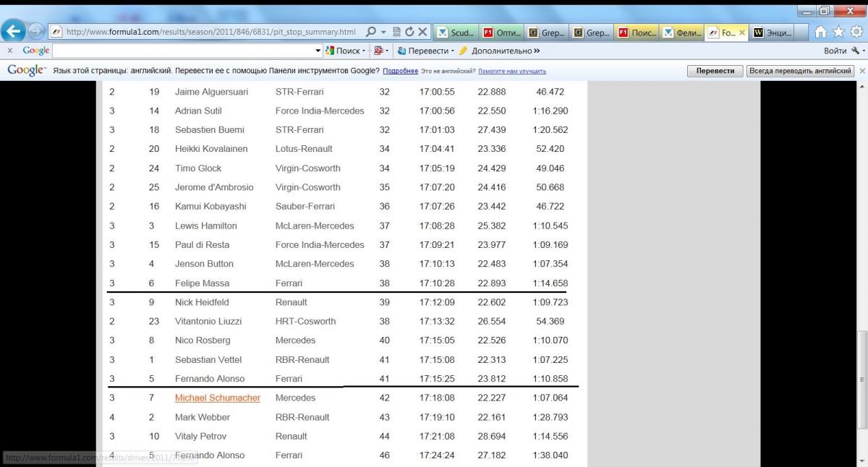Viewport: 868px width, 467px height.
Task: Click the Vitaly Petrov driver name
Action: (201, 437)
